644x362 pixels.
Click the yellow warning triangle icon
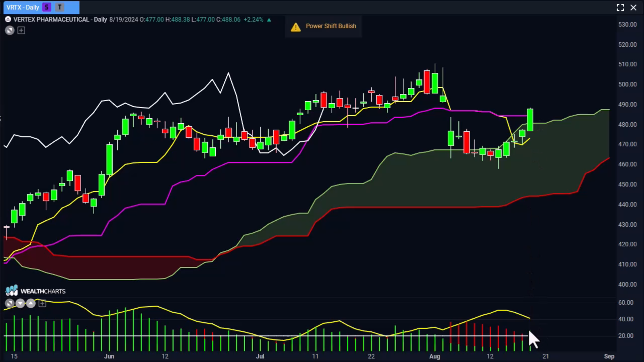296,27
